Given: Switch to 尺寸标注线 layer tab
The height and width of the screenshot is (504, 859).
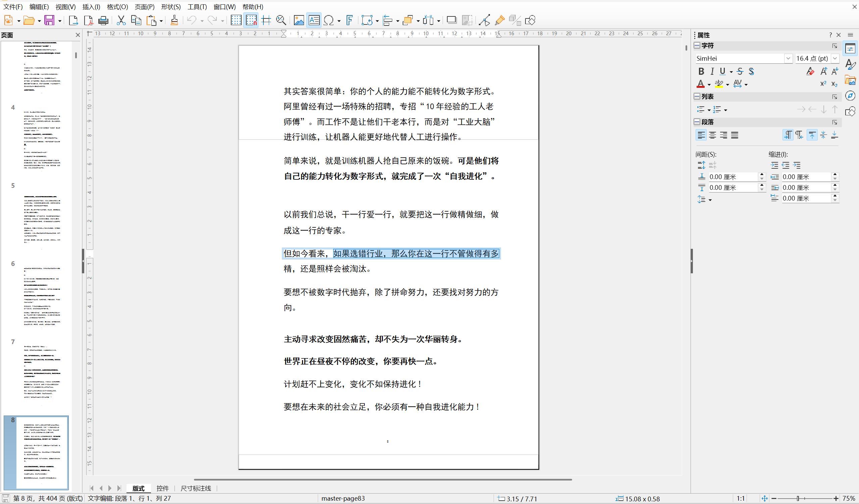Looking at the screenshot, I should [196, 488].
